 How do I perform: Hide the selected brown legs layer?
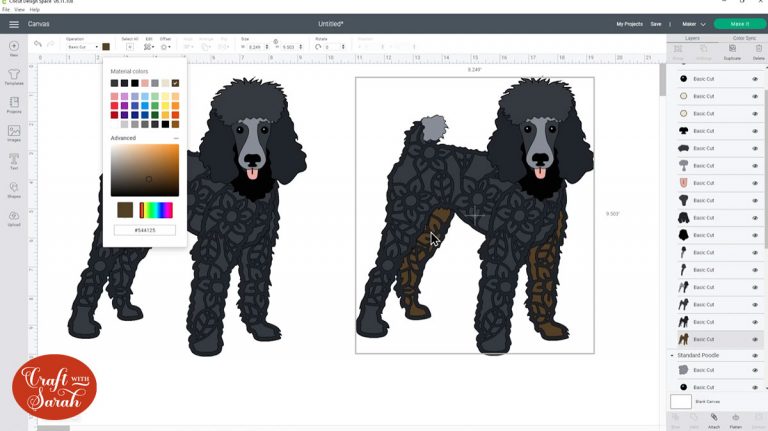pos(755,339)
